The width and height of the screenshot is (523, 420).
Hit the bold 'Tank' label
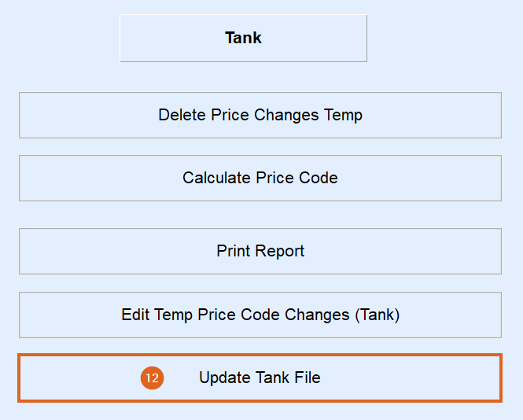pos(243,38)
